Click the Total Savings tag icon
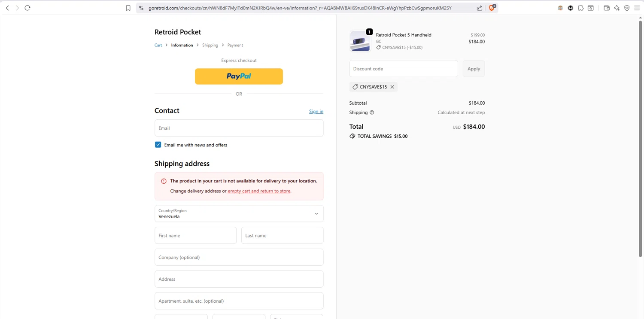The width and height of the screenshot is (644, 319). coord(352,136)
